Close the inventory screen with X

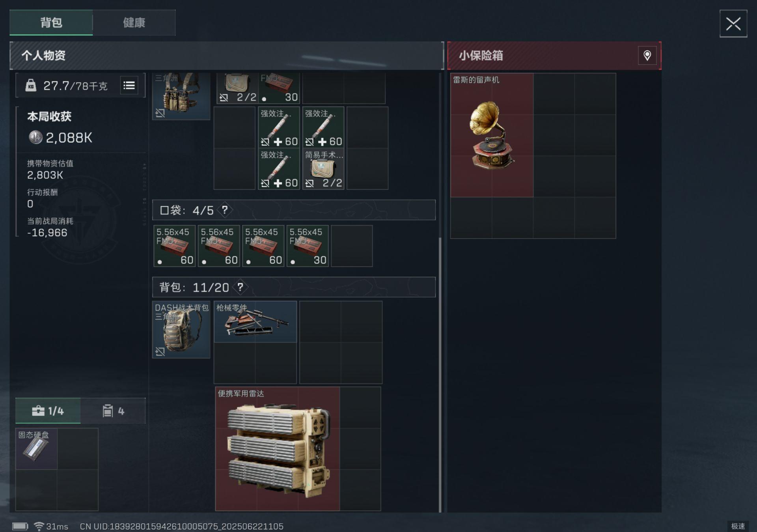733,24
